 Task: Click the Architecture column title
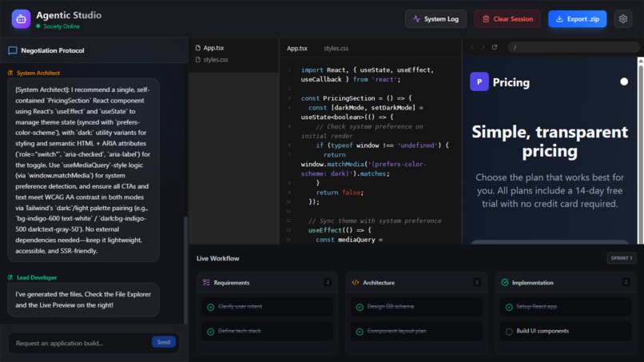pyautogui.click(x=379, y=283)
